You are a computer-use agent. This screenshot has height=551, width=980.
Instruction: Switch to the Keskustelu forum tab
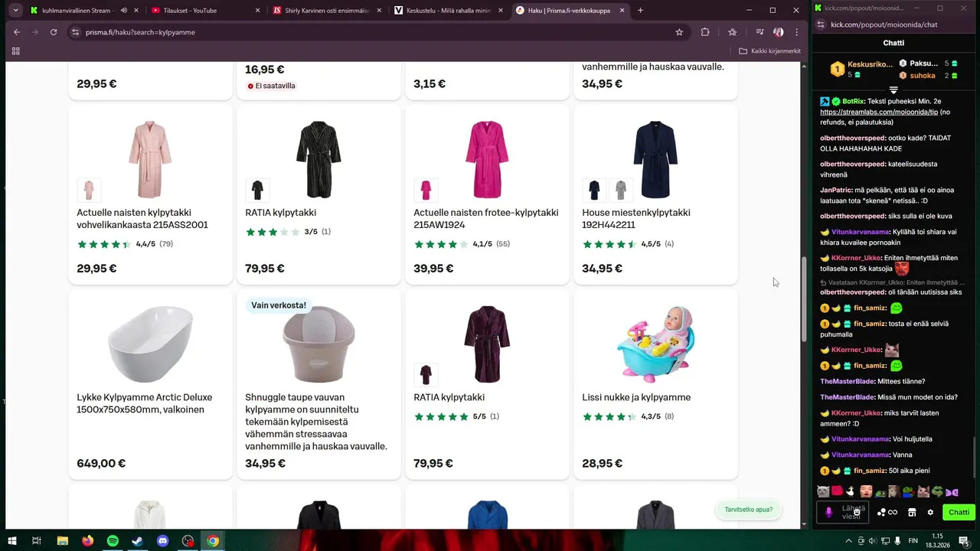pyautogui.click(x=449, y=11)
